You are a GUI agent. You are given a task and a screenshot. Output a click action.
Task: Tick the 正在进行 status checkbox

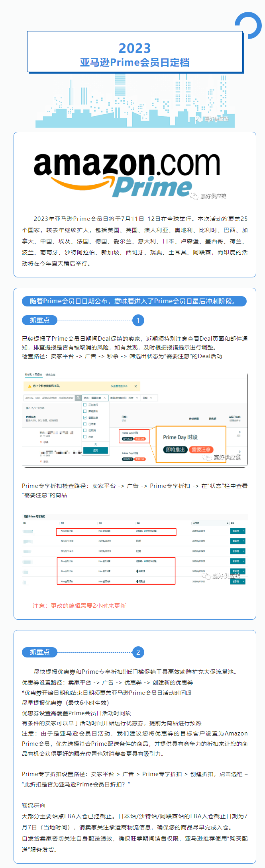click(85, 405)
